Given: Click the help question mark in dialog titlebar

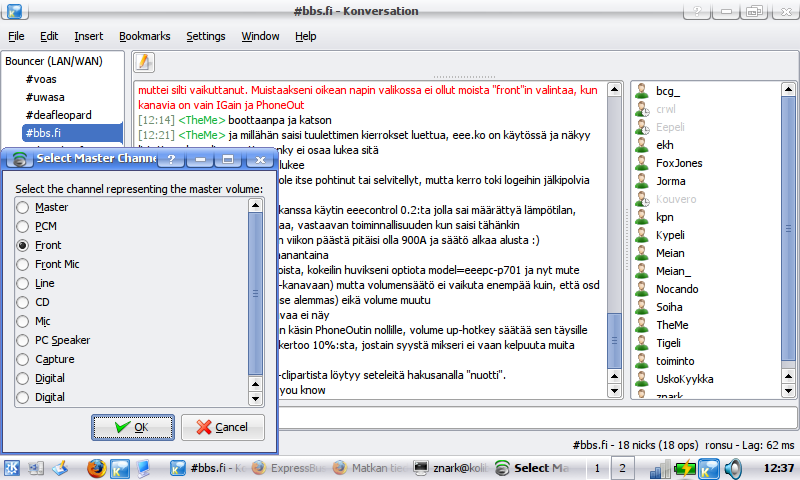Looking at the screenshot, I should click(171, 159).
